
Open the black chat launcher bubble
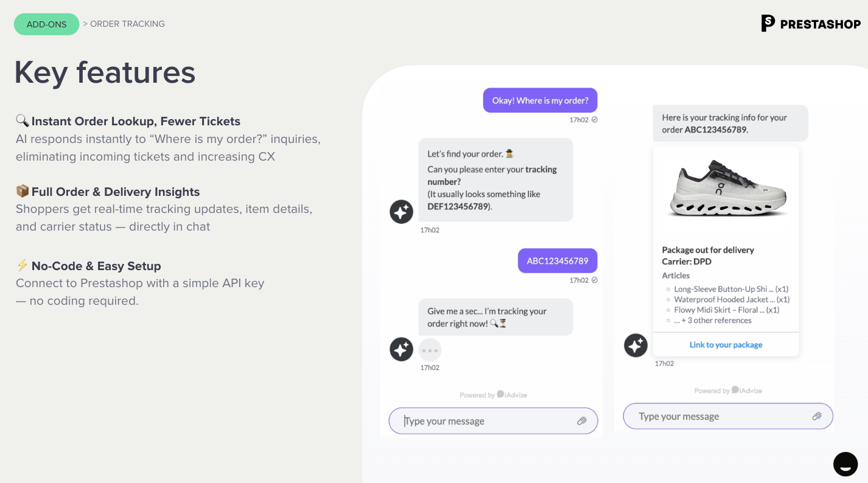pos(845,464)
